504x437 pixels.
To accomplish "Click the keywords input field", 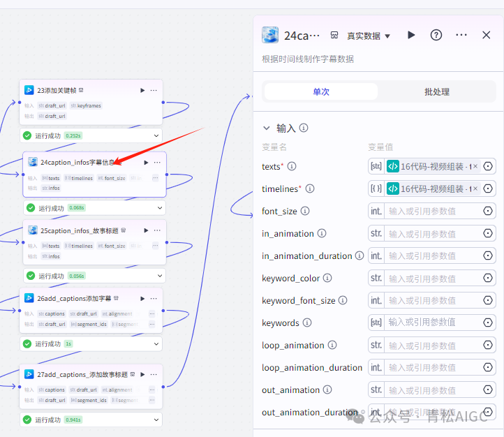I will [432, 323].
